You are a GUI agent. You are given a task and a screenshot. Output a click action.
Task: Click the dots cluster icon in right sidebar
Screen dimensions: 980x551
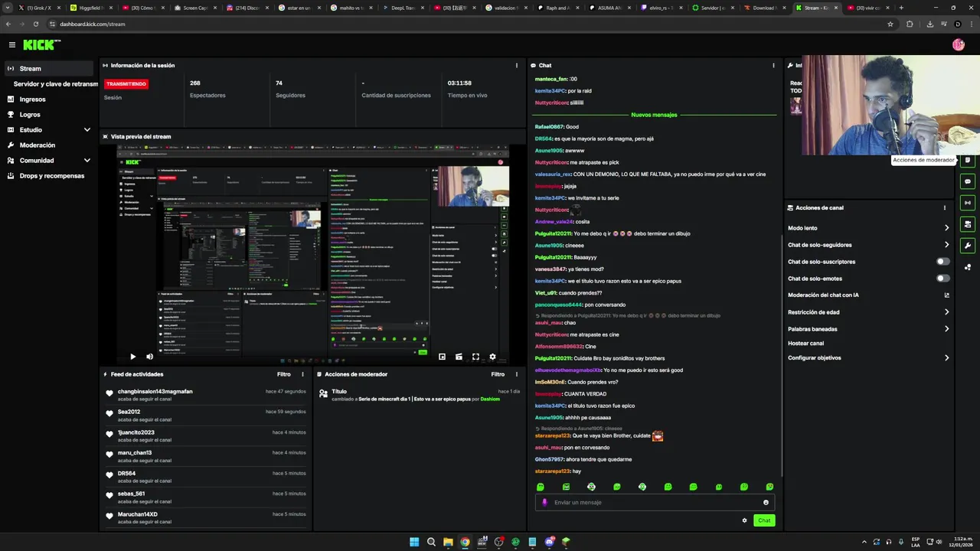(968, 267)
